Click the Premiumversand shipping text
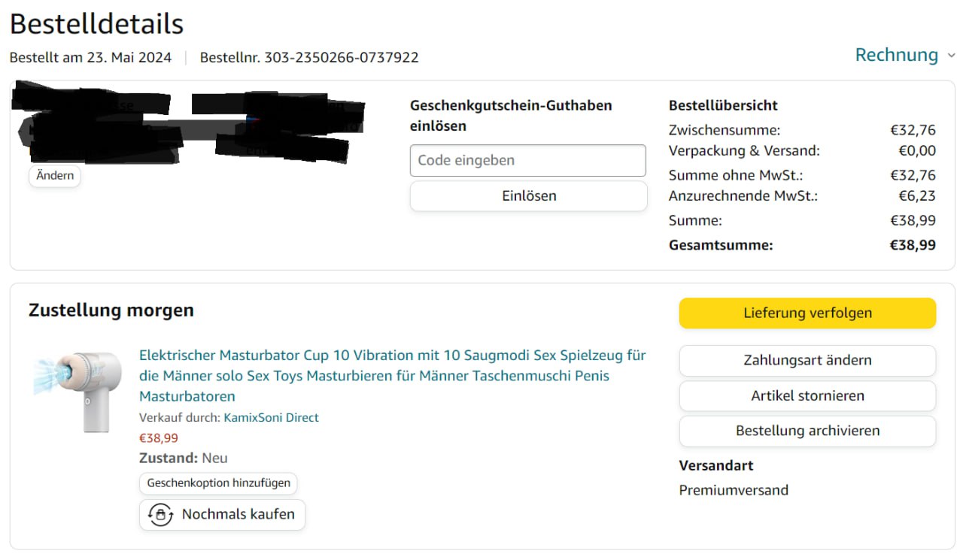 pyautogui.click(x=734, y=490)
